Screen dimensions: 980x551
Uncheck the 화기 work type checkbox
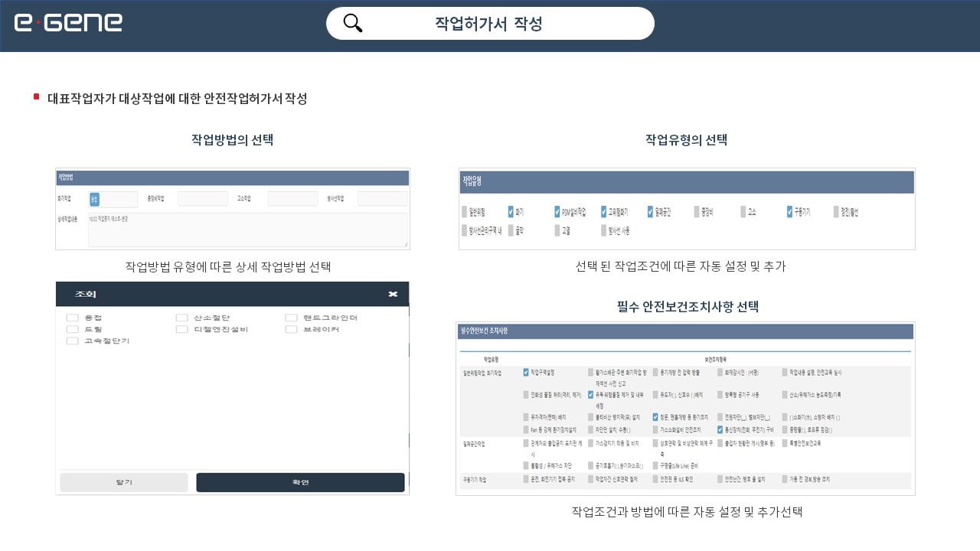pos(511,212)
